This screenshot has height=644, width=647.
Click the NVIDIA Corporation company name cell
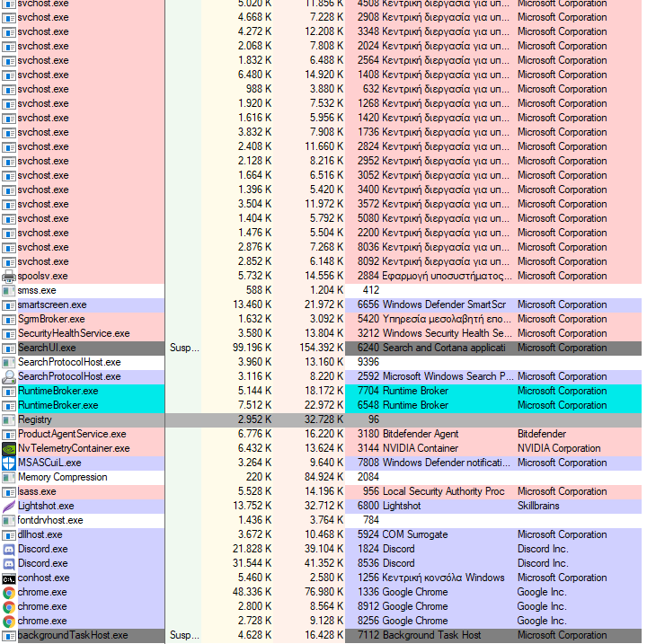coord(559,448)
